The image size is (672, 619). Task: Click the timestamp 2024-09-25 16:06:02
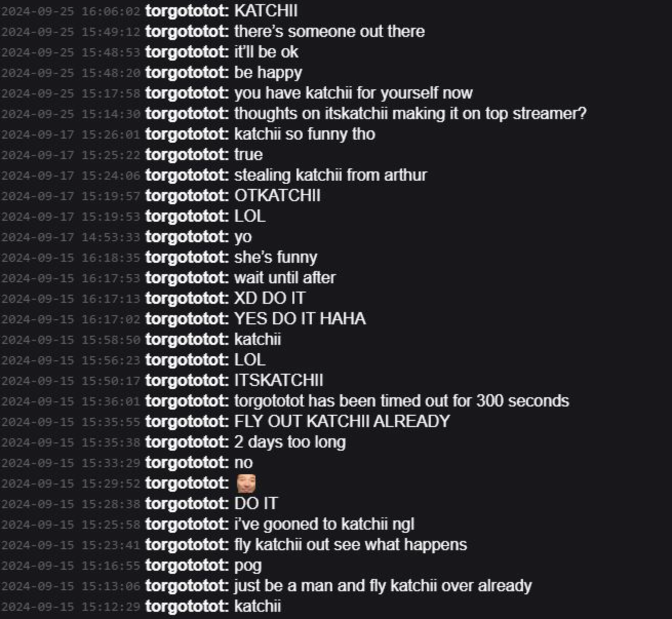pyautogui.click(x=70, y=11)
